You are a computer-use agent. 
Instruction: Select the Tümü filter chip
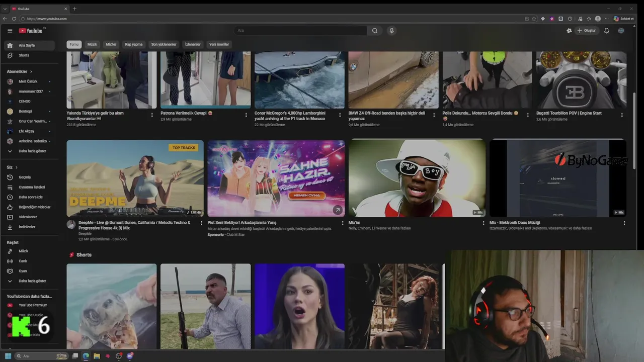tap(74, 44)
